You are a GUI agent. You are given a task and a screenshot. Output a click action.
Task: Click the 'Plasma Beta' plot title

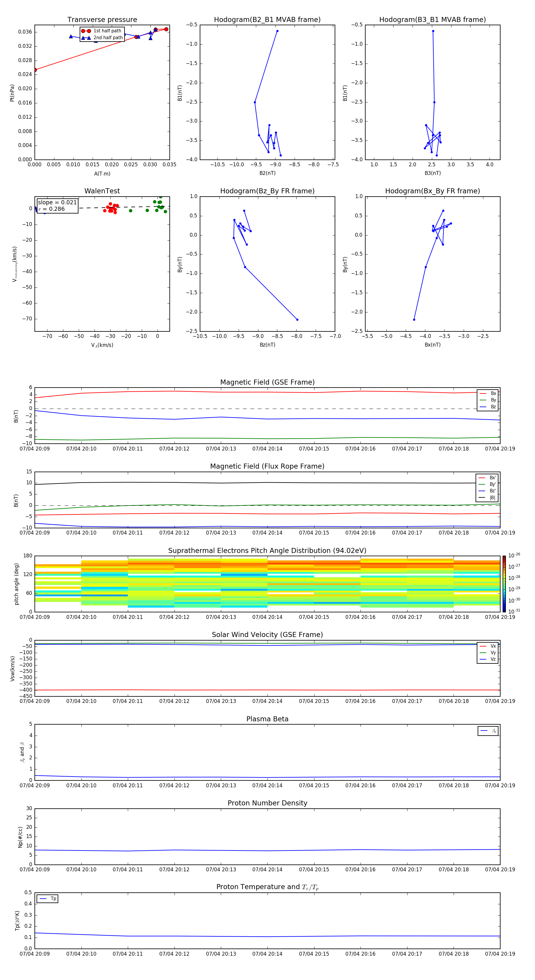point(267,719)
